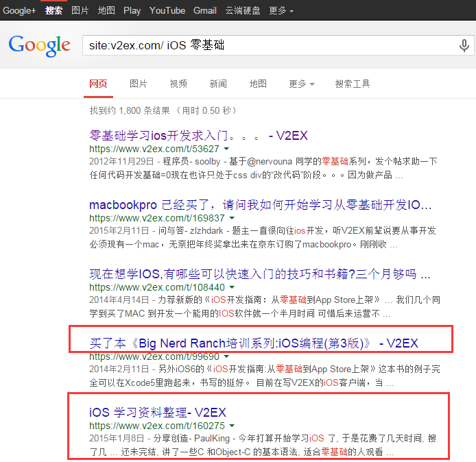Open result 零基础学习ios开发求入门

point(198,136)
